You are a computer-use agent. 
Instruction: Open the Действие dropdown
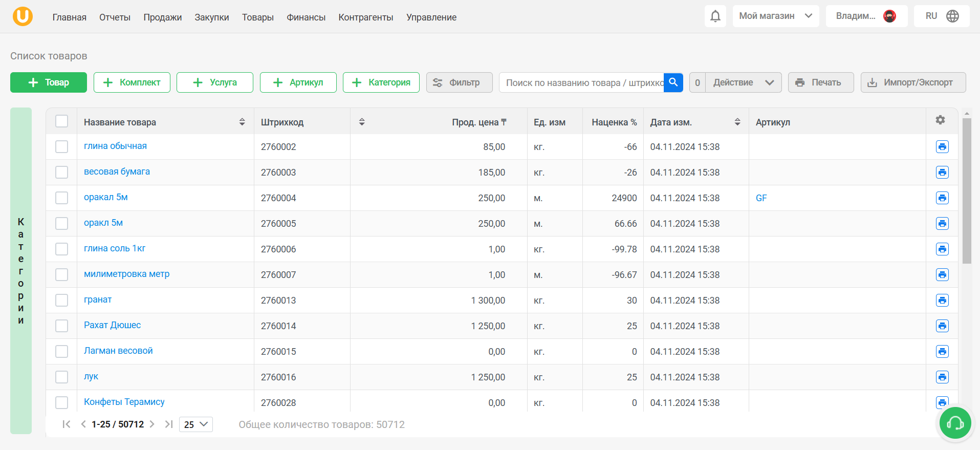[x=743, y=82]
